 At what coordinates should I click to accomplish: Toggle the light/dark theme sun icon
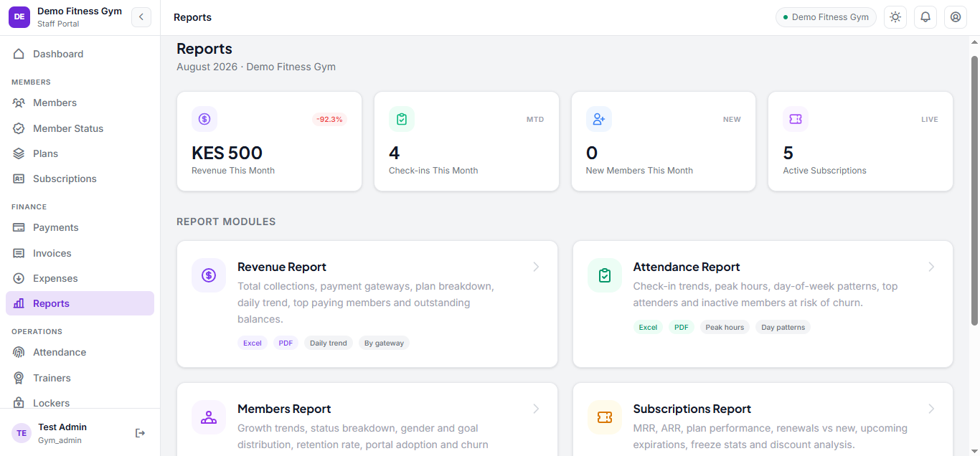[895, 17]
